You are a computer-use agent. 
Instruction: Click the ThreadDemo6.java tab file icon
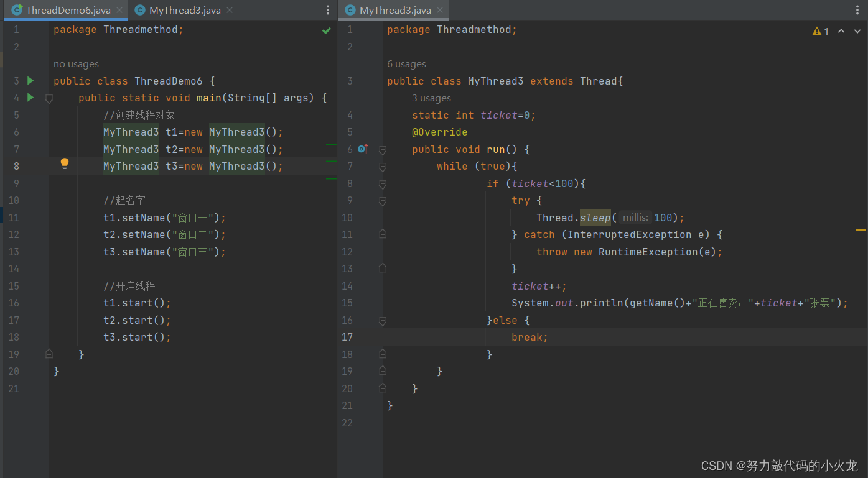pyautogui.click(x=17, y=10)
